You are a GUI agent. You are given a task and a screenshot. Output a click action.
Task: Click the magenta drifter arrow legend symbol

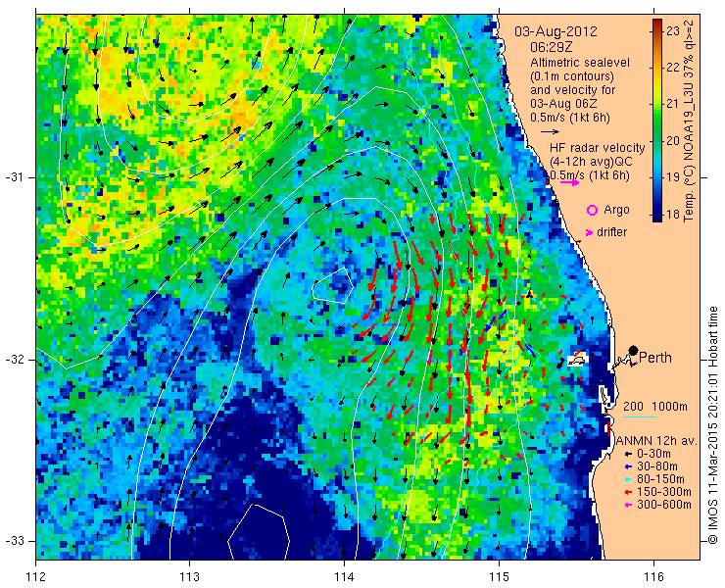pos(589,232)
